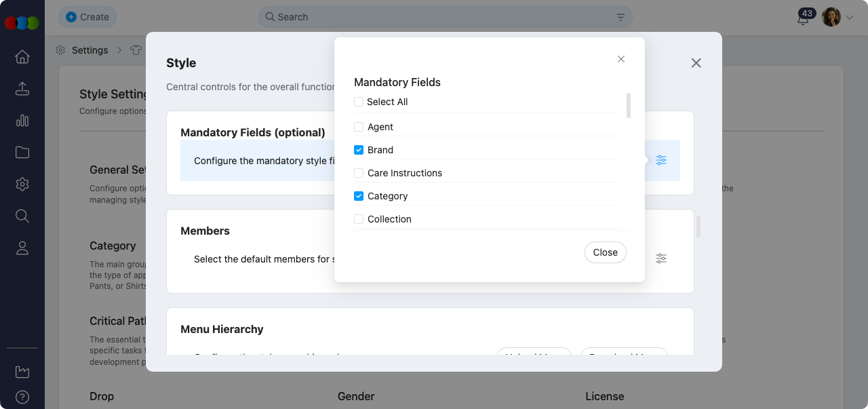This screenshot has width=868, height=409.
Task: Click the home icon in sidebar
Action: click(x=22, y=57)
